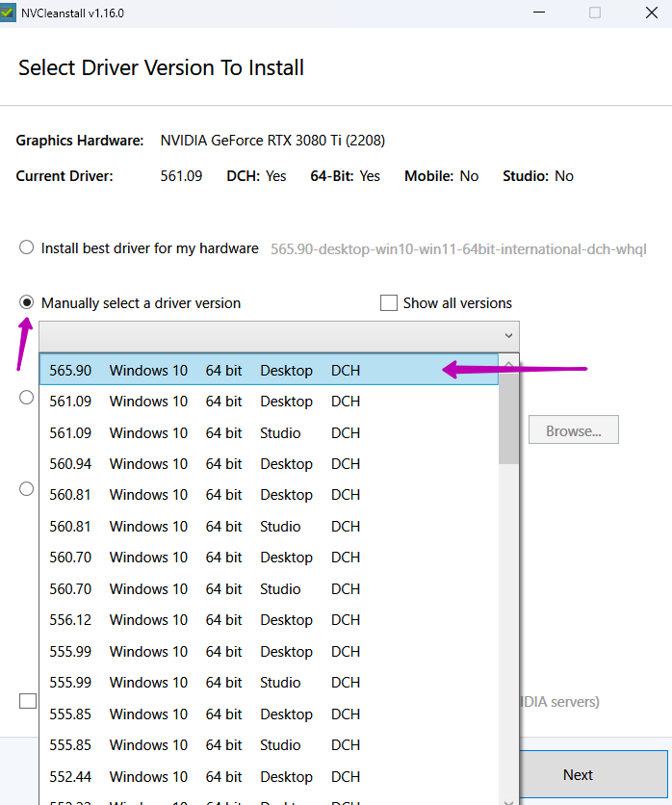Choose driver 560.94 Windows 10 Desktop DCH
The width and height of the screenshot is (672, 805).
(269, 463)
